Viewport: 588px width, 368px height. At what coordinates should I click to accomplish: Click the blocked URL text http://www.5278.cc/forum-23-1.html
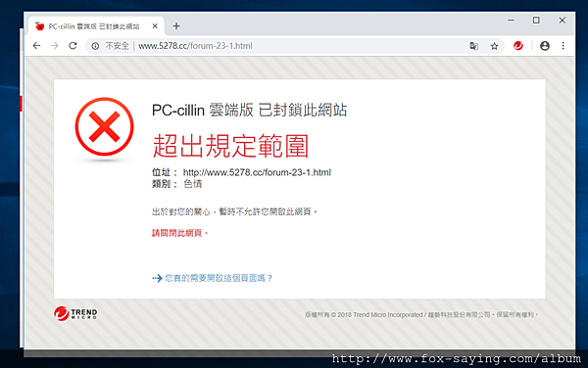point(257,172)
